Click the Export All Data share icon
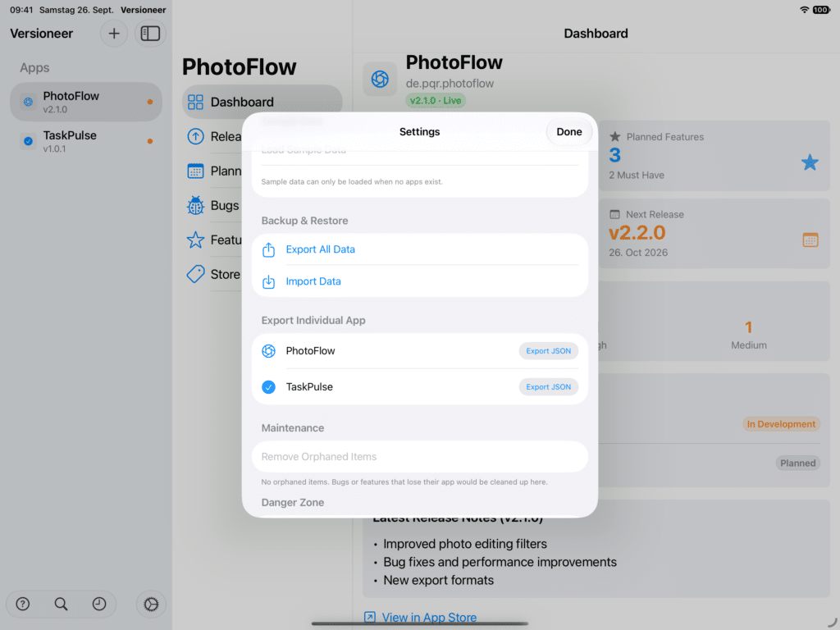The height and width of the screenshot is (630, 840). (268, 249)
